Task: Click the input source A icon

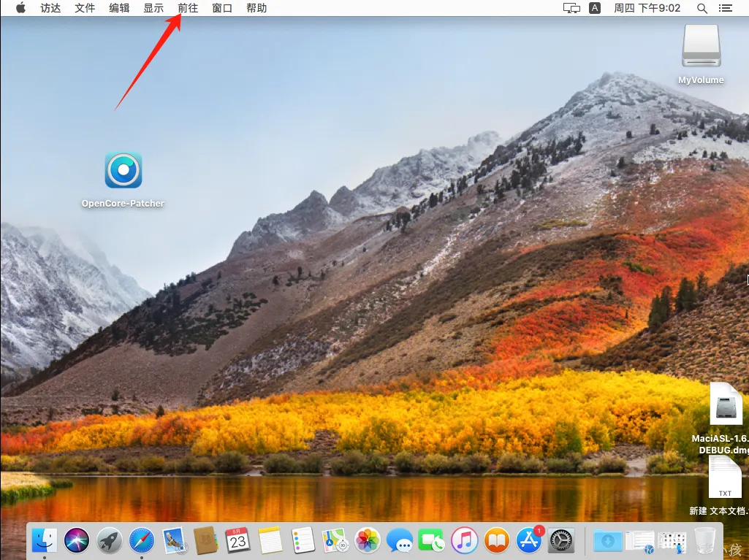Action: 595,8
